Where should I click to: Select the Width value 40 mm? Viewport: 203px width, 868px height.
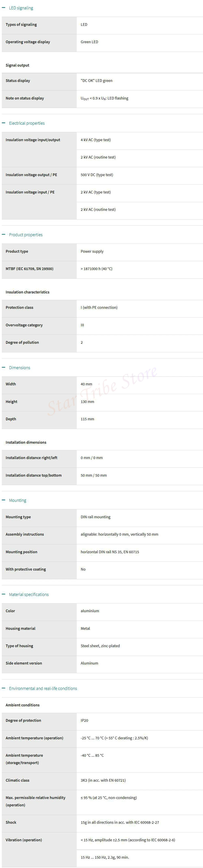[86, 384]
